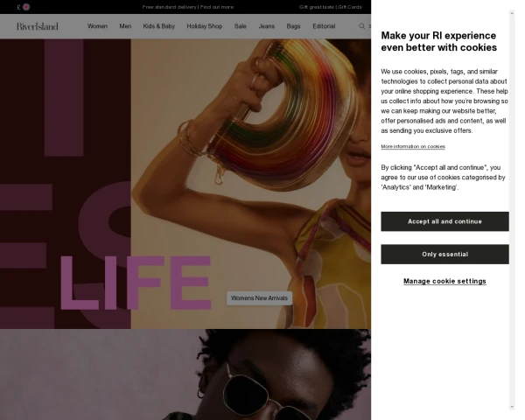
Task: Click the scrollbar down arrow in cookie panel
Action: coord(512,407)
